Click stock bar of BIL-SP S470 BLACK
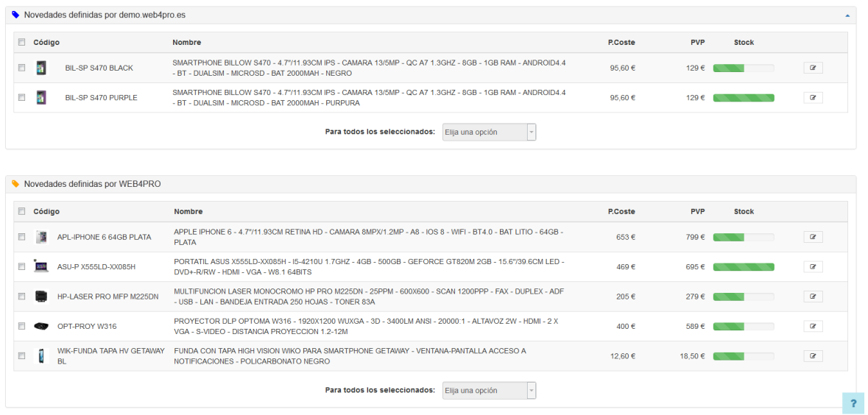Screen dimensions: 868x415 pyautogui.click(x=744, y=68)
